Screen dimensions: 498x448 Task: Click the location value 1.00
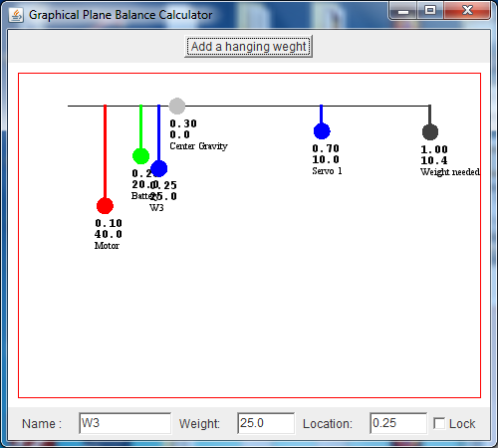[434, 149]
